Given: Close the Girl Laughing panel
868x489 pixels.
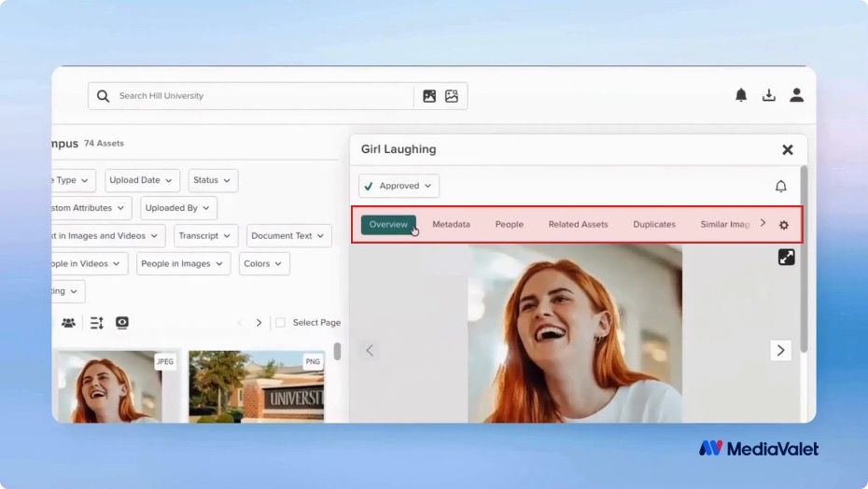Looking at the screenshot, I should tap(787, 149).
